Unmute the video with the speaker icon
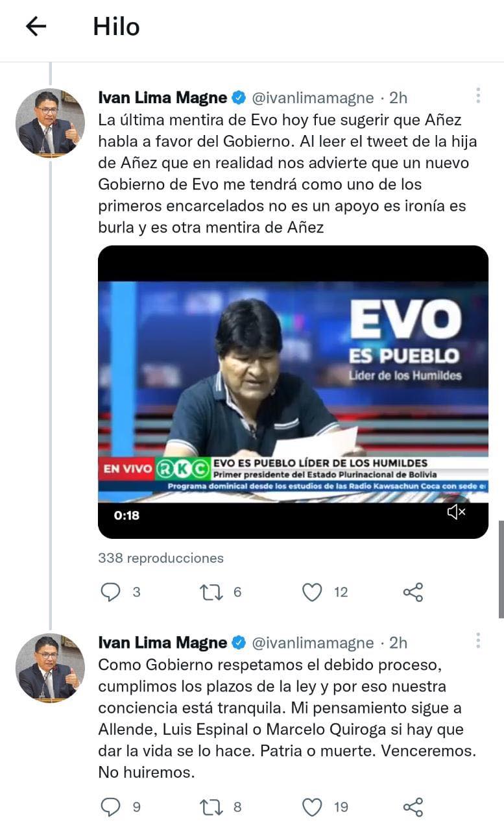 point(456,513)
